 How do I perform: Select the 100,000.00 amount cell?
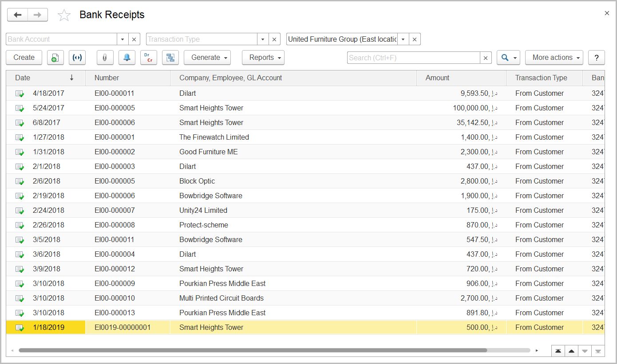462,108
